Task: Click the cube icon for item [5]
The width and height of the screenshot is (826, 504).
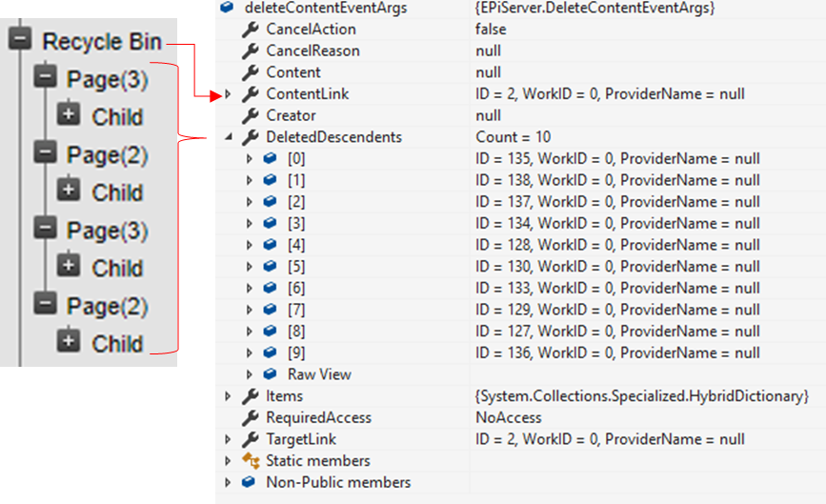Action: 270,267
